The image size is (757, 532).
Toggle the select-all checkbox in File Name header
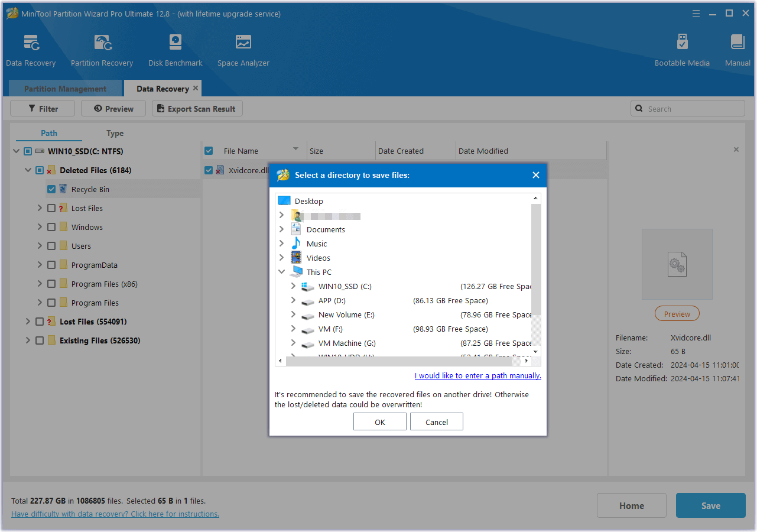click(x=209, y=151)
